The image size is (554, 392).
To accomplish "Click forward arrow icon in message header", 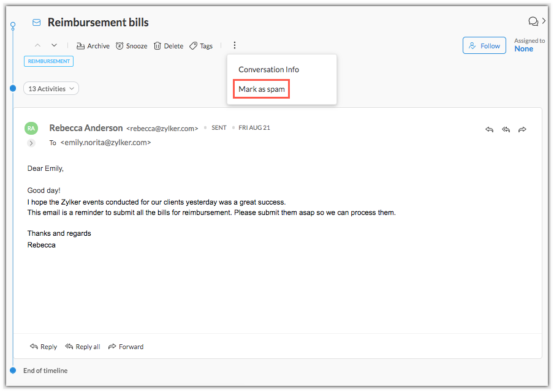I will (522, 129).
